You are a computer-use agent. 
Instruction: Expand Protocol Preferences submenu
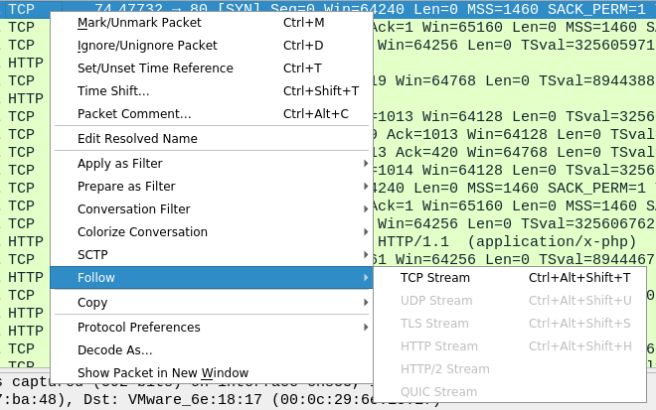point(138,327)
